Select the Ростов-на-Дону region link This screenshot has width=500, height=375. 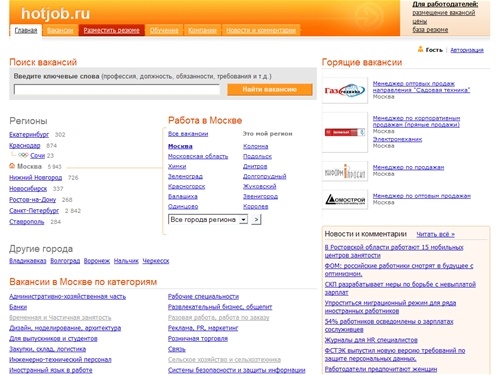click(33, 199)
